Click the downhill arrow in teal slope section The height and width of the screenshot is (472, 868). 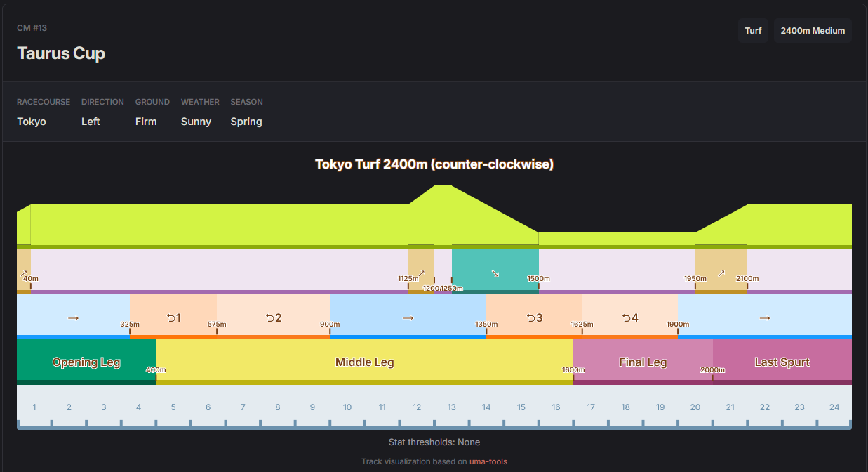495,273
